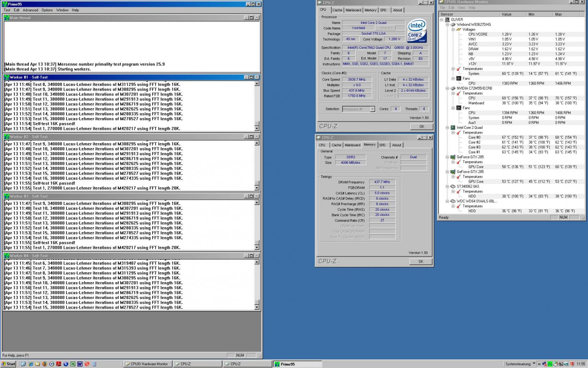Screen dimensions: 588x368
Task: Expand hidden system tray icons chevron
Action: (539, 364)
